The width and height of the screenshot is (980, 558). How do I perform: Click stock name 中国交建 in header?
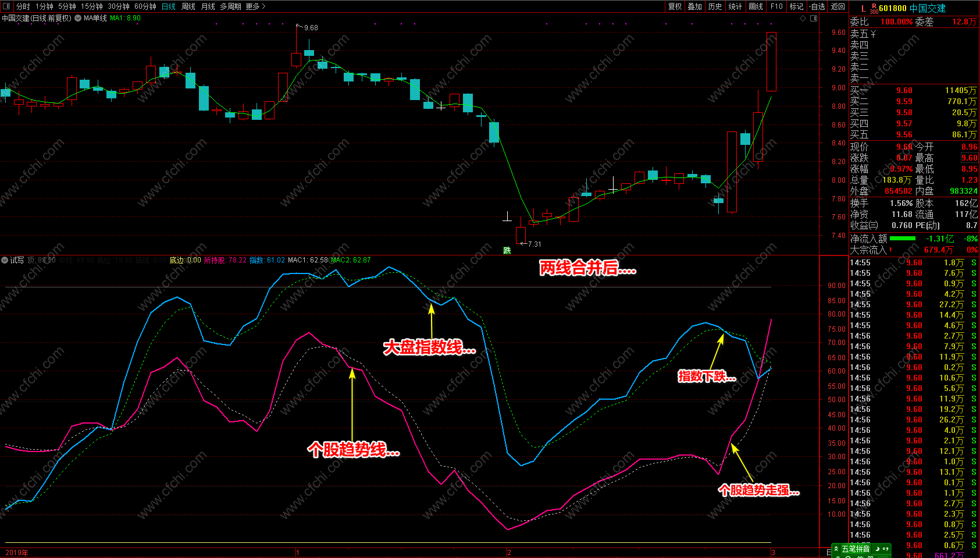coord(928,8)
